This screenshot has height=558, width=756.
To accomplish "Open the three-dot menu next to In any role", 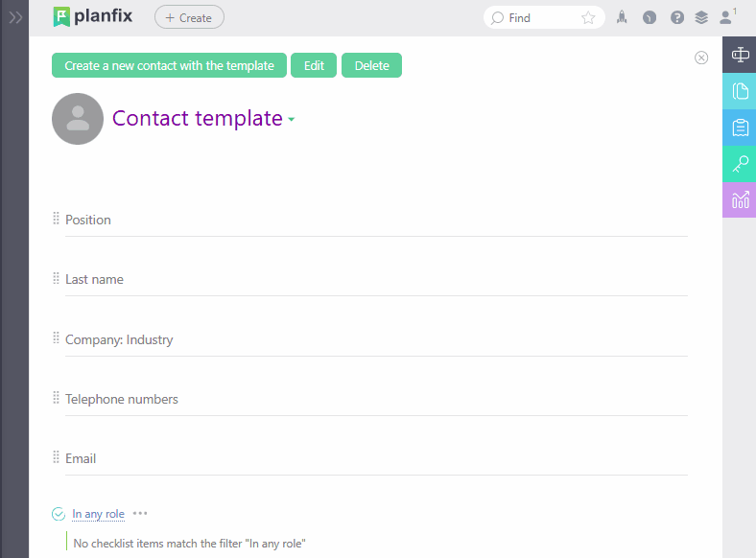I will [x=140, y=514].
